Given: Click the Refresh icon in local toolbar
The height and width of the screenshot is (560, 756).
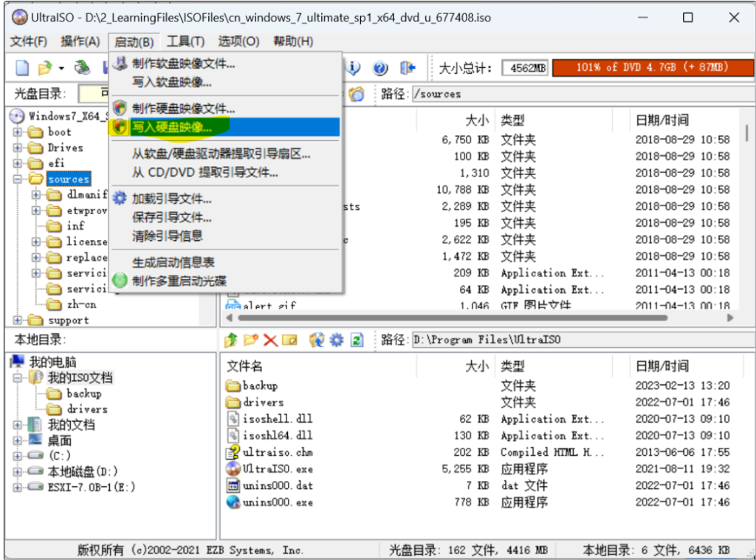Looking at the screenshot, I should [x=357, y=340].
